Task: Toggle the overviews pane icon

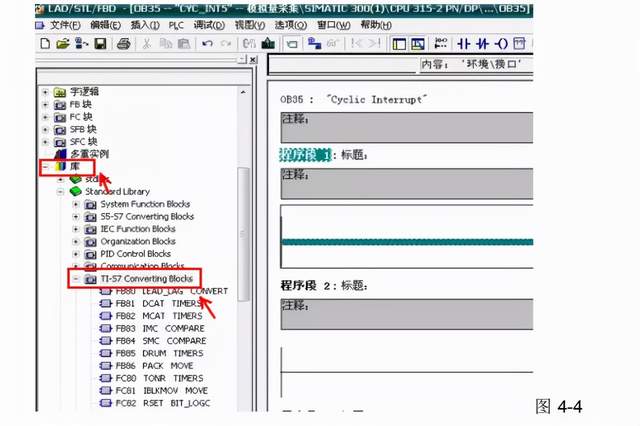Action: 399,44
